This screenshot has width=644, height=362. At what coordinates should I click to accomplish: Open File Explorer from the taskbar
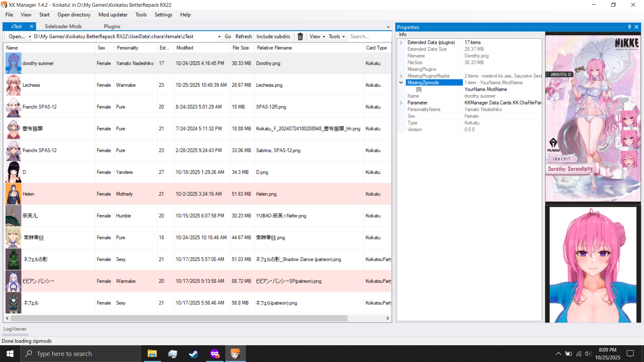(x=152, y=354)
